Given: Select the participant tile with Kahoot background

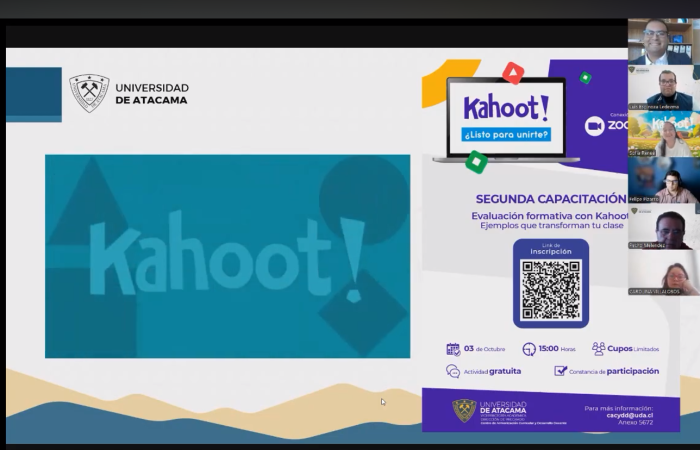Looking at the screenshot, I should 664,134.
